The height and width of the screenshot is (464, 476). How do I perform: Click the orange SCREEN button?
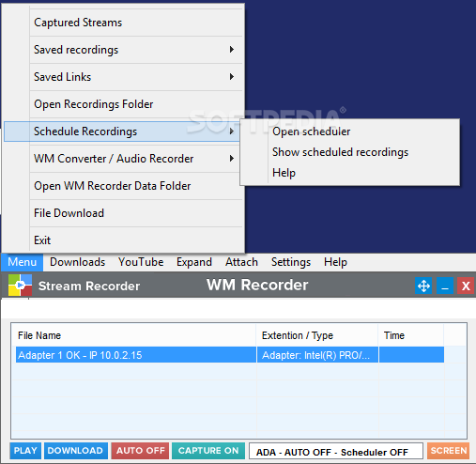pyautogui.click(x=449, y=451)
